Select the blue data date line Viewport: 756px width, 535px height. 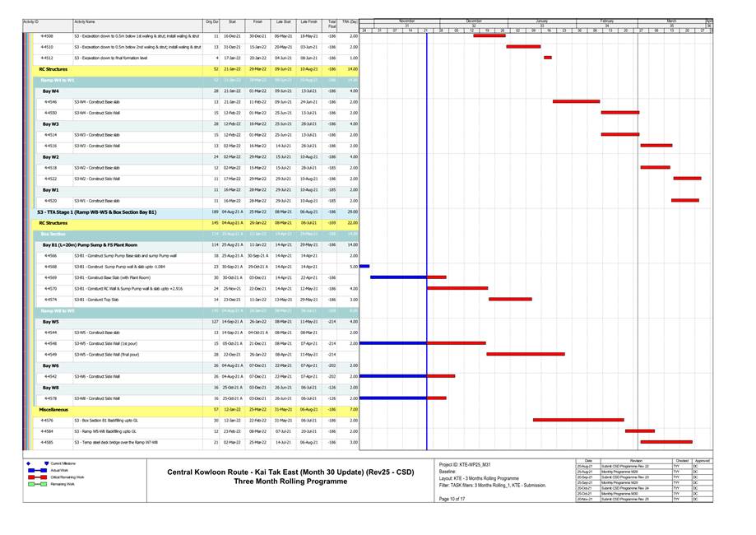pos(427,247)
